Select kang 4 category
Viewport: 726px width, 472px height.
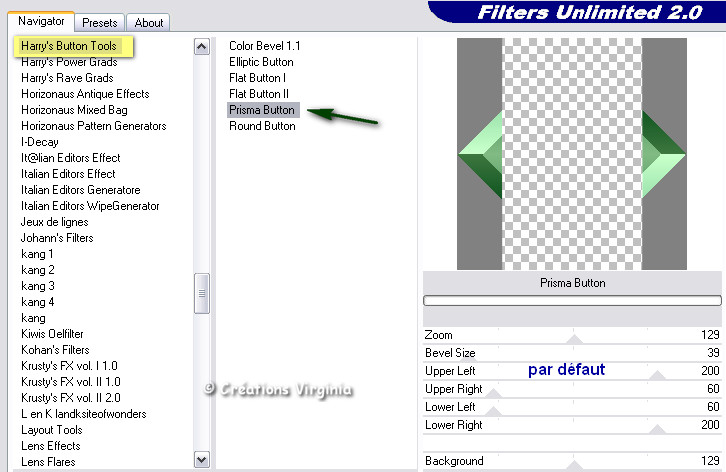point(38,302)
